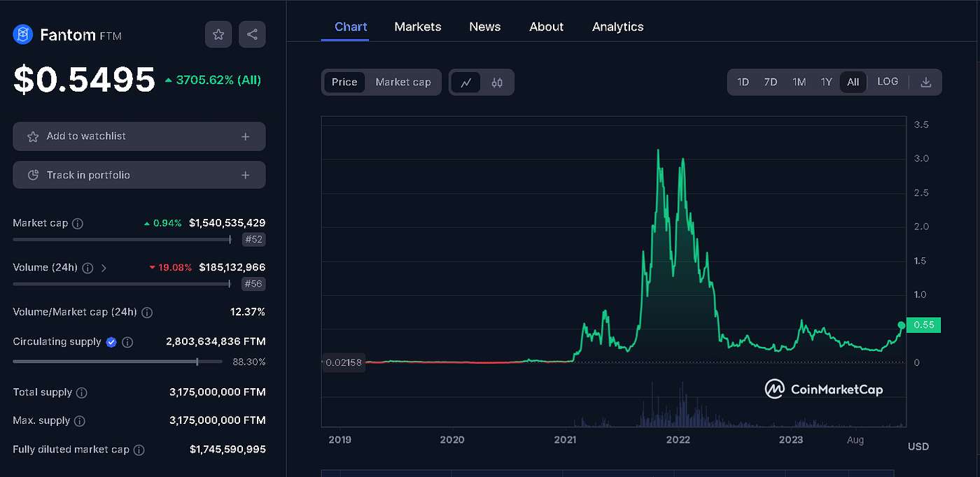
Task: Click the Volume (24h) info icon
Action: click(87, 268)
